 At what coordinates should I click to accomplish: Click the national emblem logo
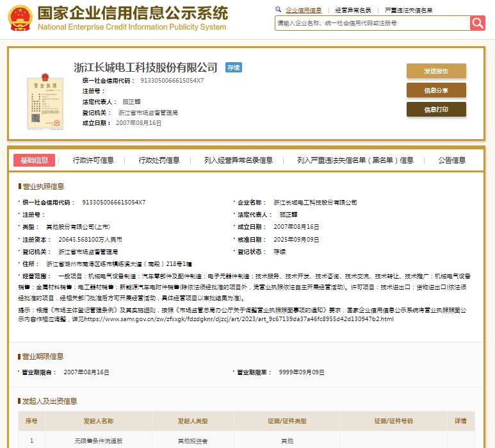click(x=20, y=18)
